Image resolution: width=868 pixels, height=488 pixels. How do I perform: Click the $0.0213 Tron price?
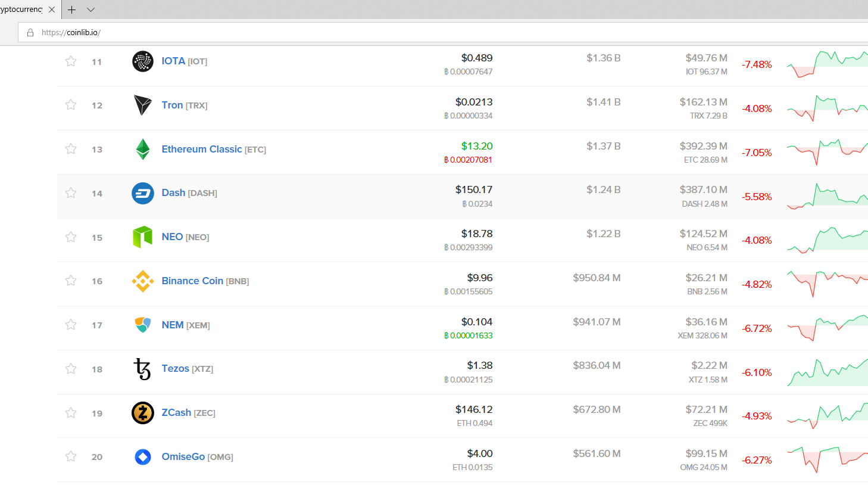tap(474, 102)
